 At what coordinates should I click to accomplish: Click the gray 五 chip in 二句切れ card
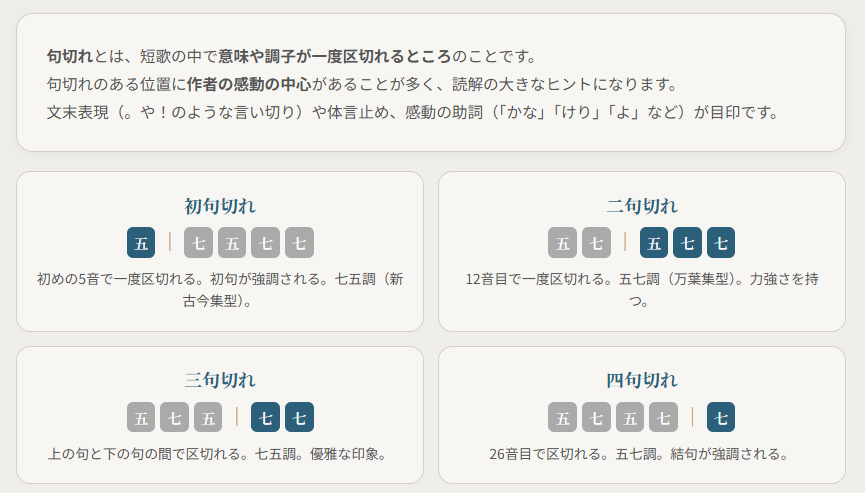563,242
